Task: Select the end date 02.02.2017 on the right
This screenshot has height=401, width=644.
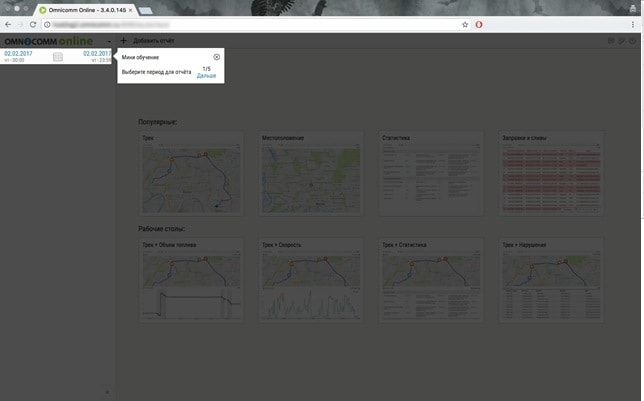Action: click(x=97, y=54)
